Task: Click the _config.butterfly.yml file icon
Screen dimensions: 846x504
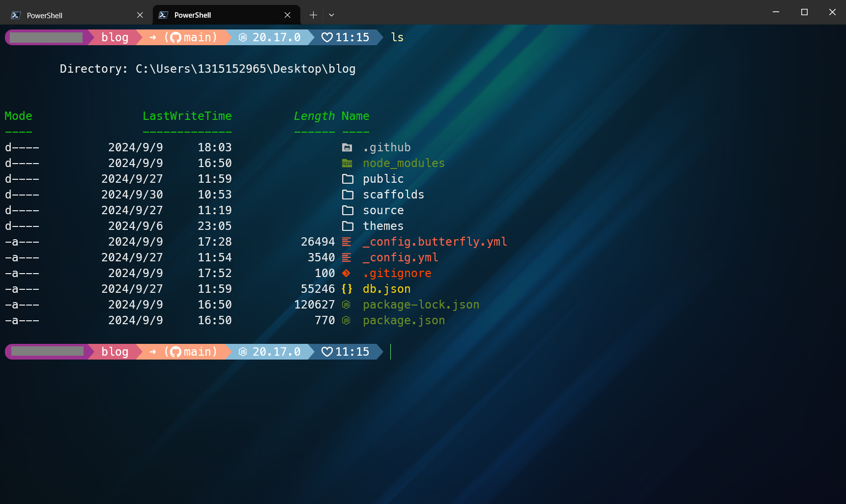Action: tap(347, 242)
